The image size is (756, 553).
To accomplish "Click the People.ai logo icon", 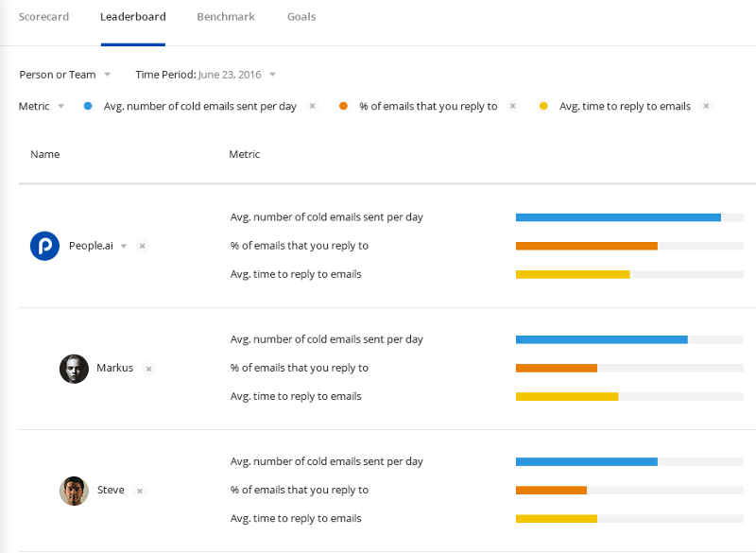I will click(x=44, y=246).
